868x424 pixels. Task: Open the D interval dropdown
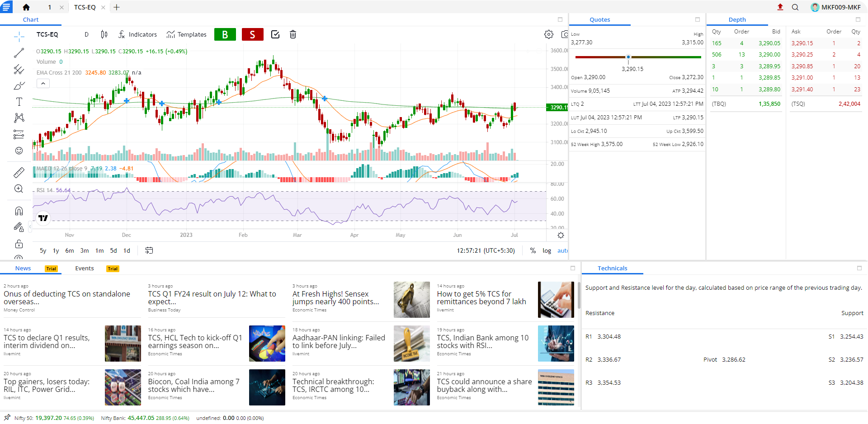click(87, 34)
